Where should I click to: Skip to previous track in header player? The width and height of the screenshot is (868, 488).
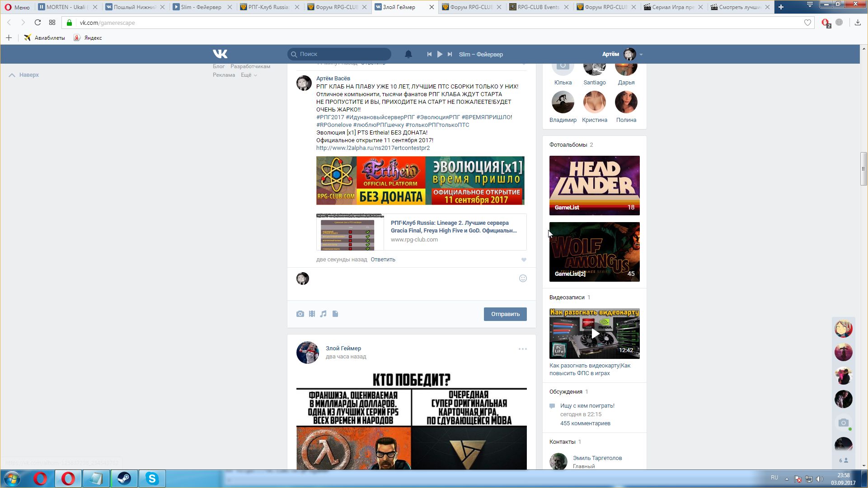pyautogui.click(x=429, y=54)
